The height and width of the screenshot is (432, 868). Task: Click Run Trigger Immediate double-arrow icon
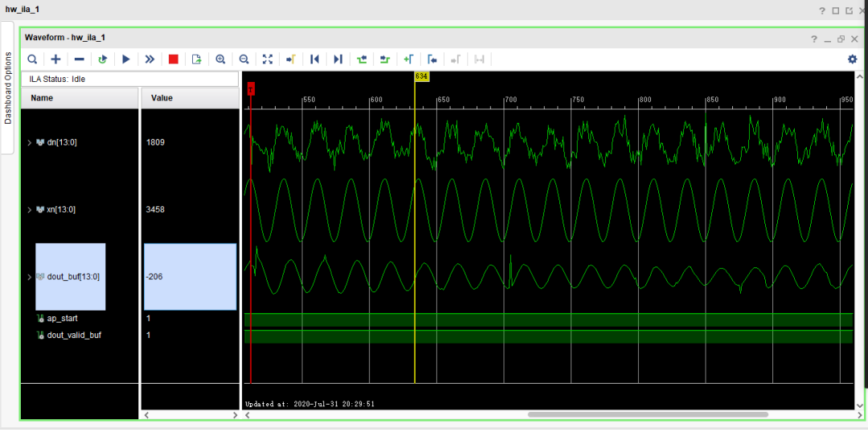pyautogui.click(x=149, y=59)
